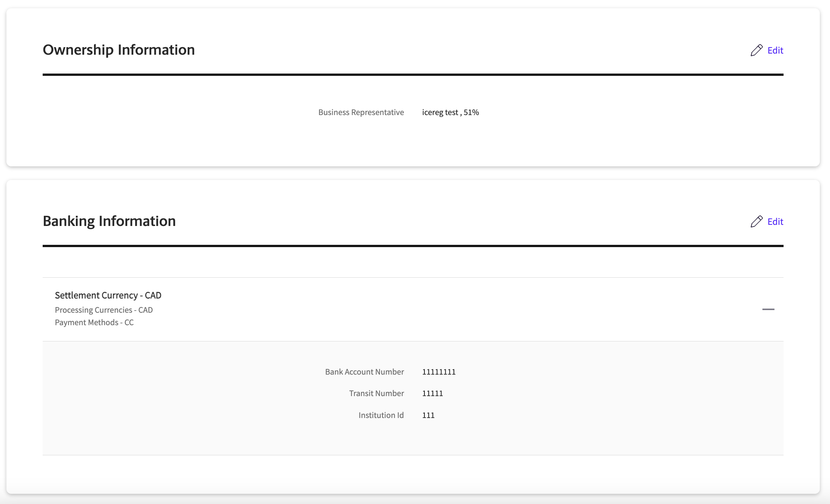Click the "icereg test , 51%" value
Image resolution: width=830 pixels, height=504 pixels.
coord(450,112)
